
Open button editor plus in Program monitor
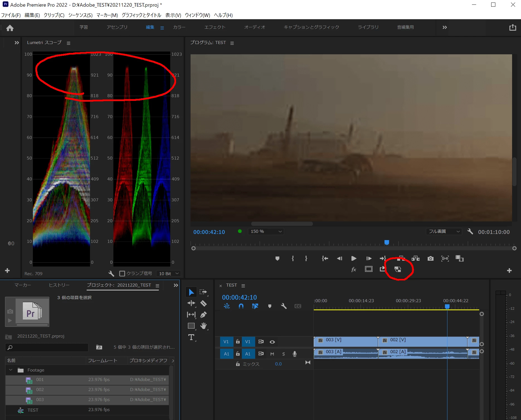[x=509, y=270]
